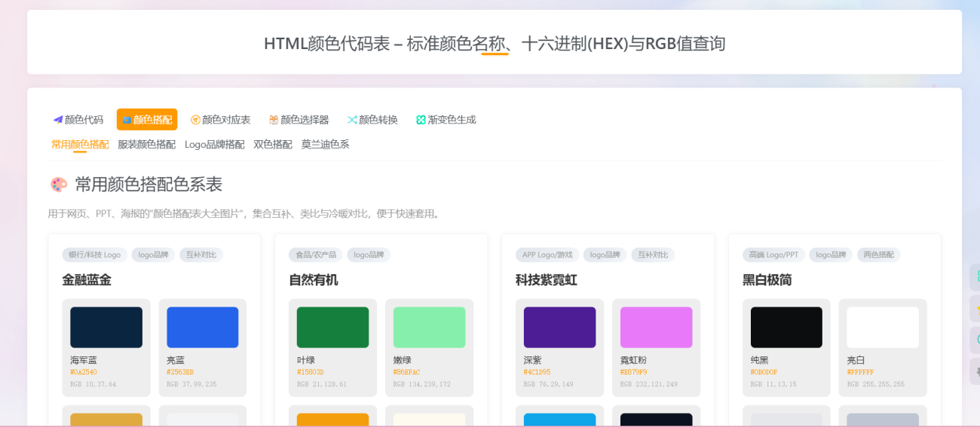The width and height of the screenshot is (980, 428).
Task: Click the value RGB 11,13,15
Action: point(773,384)
